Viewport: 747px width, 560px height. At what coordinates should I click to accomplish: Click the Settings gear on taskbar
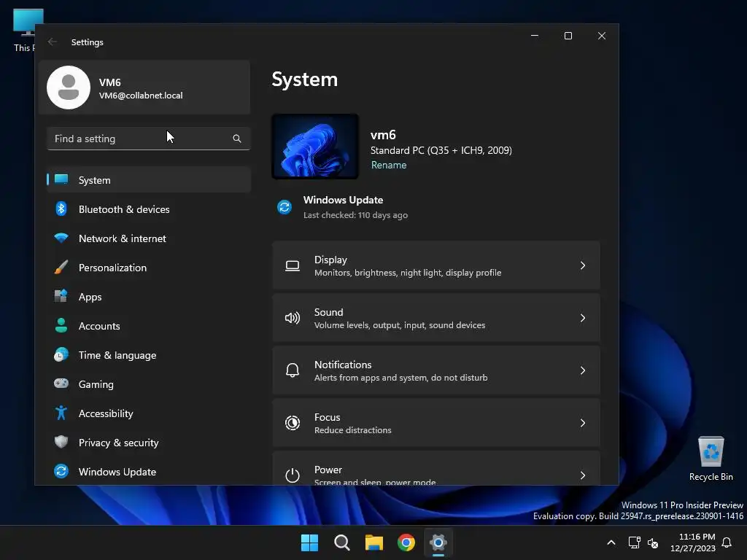pyautogui.click(x=438, y=542)
